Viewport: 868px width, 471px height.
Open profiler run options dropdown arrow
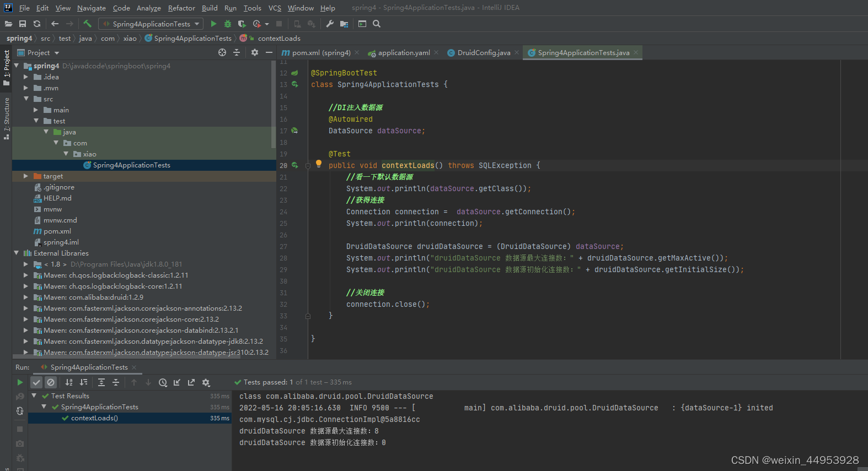coord(267,24)
